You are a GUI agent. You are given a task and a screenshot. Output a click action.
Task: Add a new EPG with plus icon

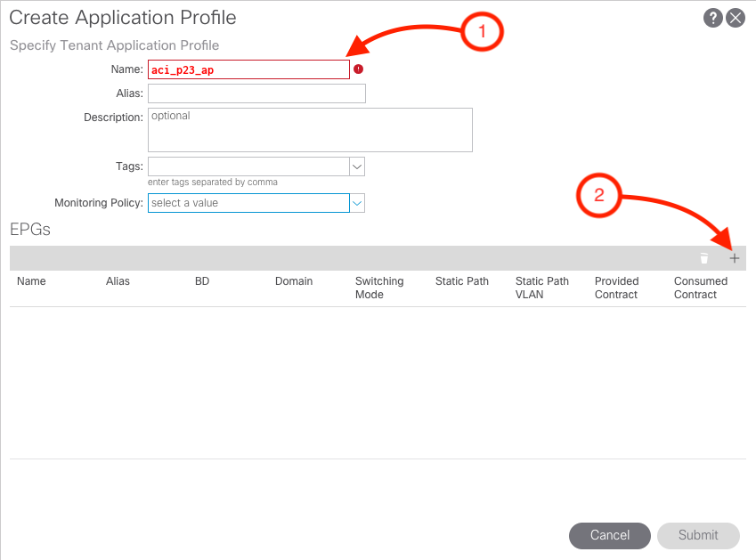pyautogui.click(x=735, y=258)
